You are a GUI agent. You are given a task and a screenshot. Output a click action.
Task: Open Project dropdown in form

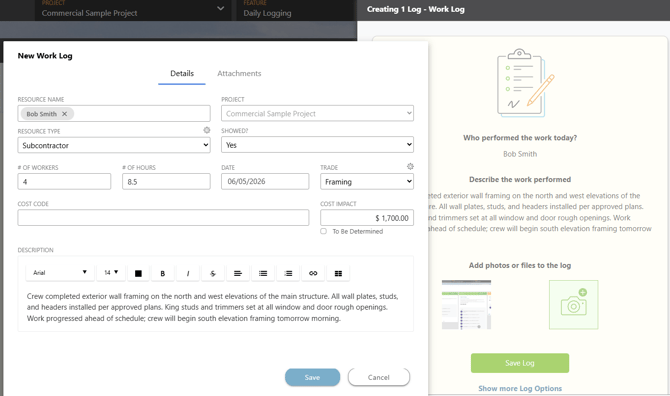[317, 113]
